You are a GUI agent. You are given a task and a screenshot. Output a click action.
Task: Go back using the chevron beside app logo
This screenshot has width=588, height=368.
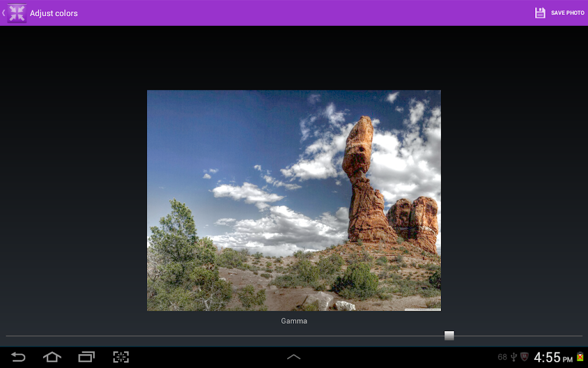click(x=3, y=13)
